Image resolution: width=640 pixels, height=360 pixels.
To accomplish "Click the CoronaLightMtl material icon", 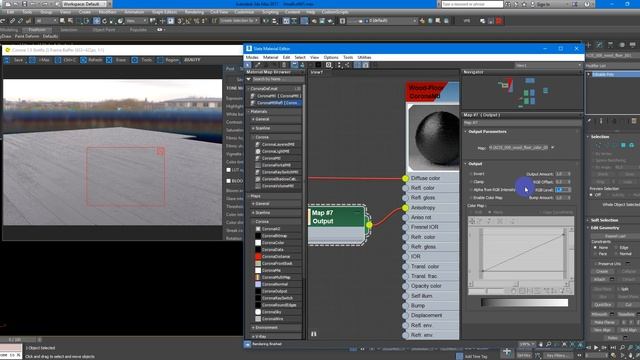I will tap(258, 151).
